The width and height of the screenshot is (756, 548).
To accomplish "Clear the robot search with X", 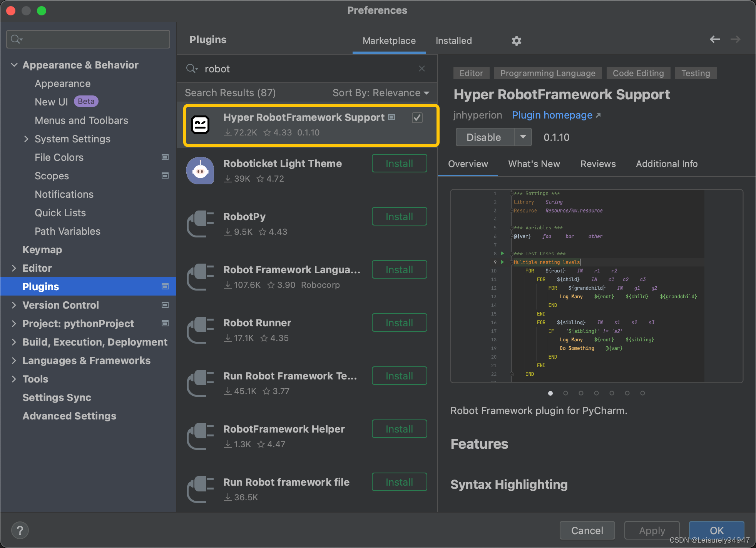I will [x=422, y=68].
